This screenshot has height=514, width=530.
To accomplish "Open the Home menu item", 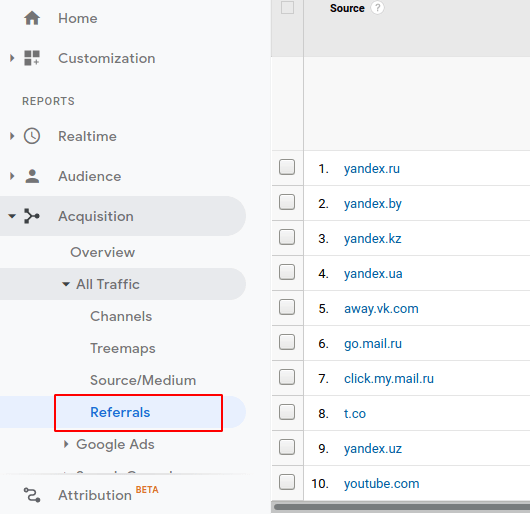I will 78,18.
